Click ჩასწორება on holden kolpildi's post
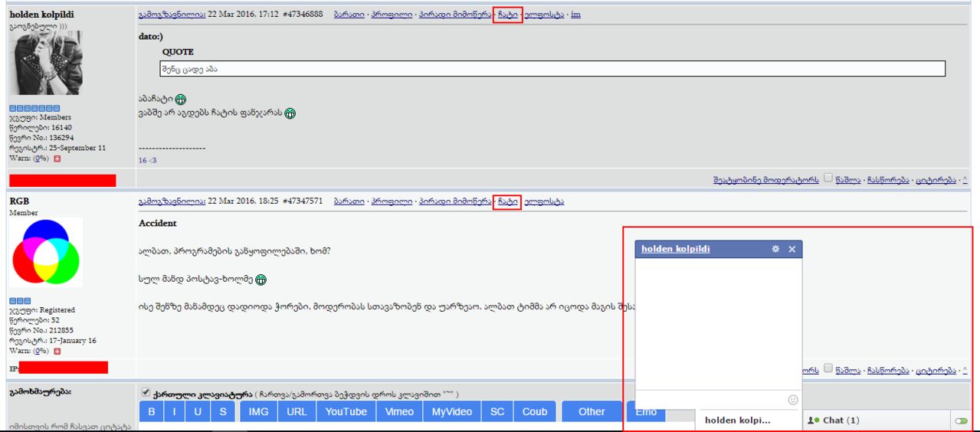 [x=888, y=179]
